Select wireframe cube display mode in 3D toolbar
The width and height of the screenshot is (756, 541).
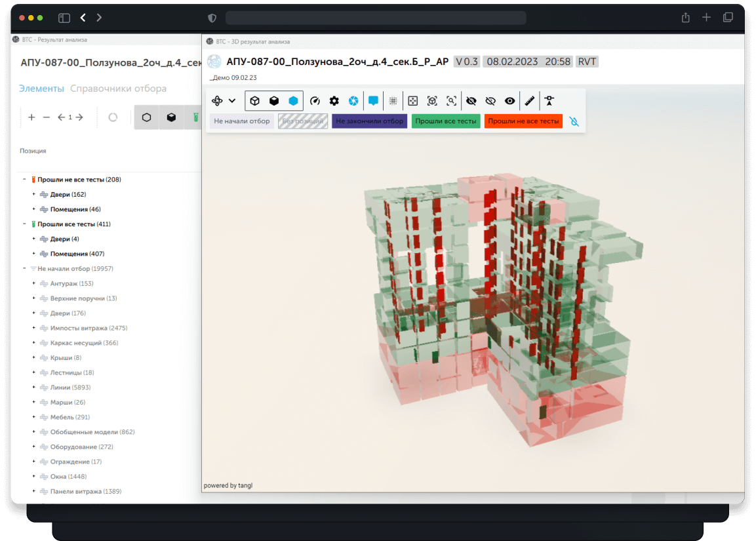[x=255, y=101]
